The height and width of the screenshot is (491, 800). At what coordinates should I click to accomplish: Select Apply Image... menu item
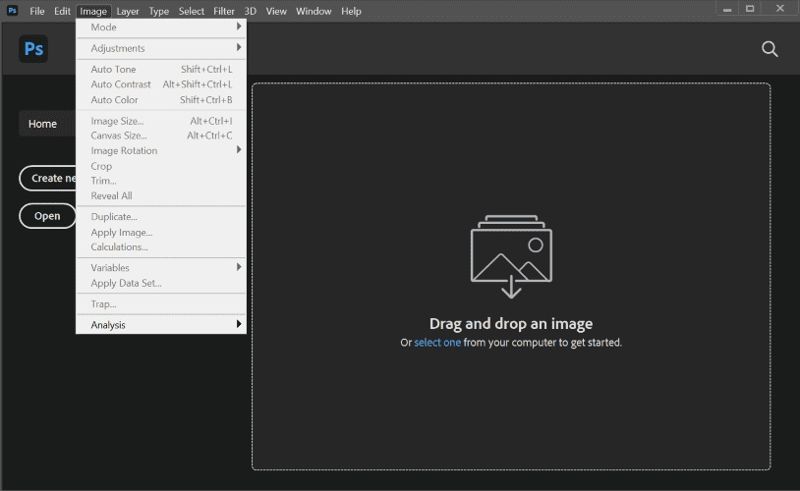[x=161, y=232]
